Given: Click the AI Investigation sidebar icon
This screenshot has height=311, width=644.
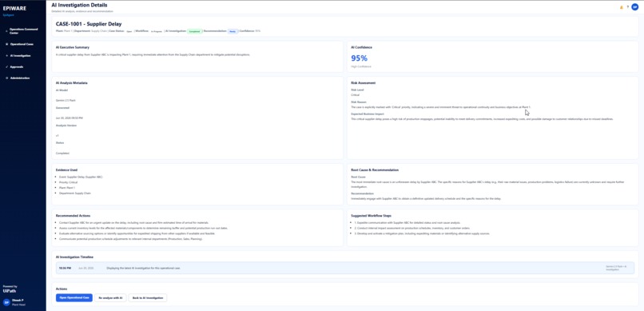Looking at the screenshot, I should click(x=6, y=55).
